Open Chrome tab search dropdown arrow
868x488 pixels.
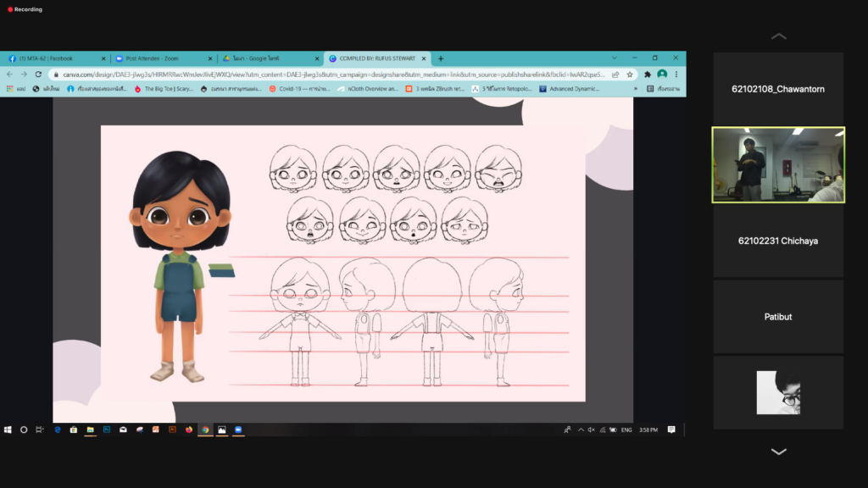click(x=614, y=58)
